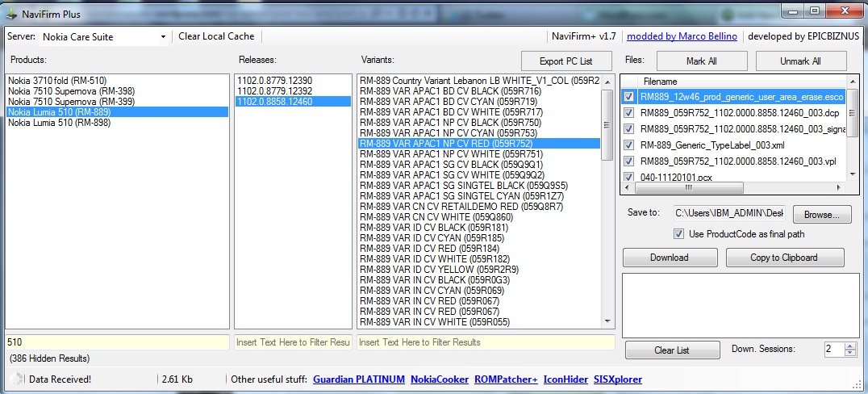Click Clear Local Cache
The width and height of the screenshot is (868, 394).
coord(216,36)
